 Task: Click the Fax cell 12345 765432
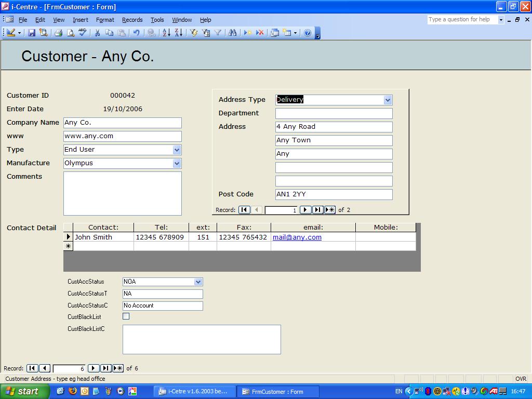[244, 237]
